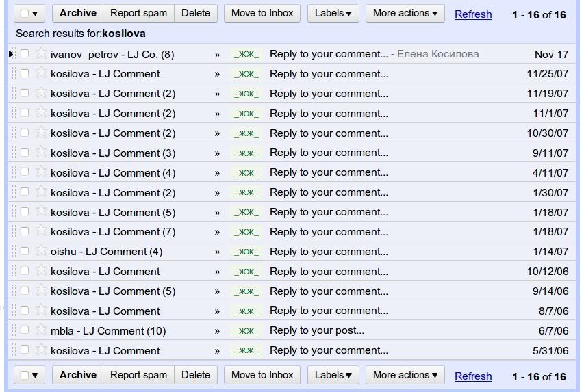The height and width of the screenshot is (392, 584).
Task: Check the box for the 8/7/06 conversation
Action: (25, 311)
